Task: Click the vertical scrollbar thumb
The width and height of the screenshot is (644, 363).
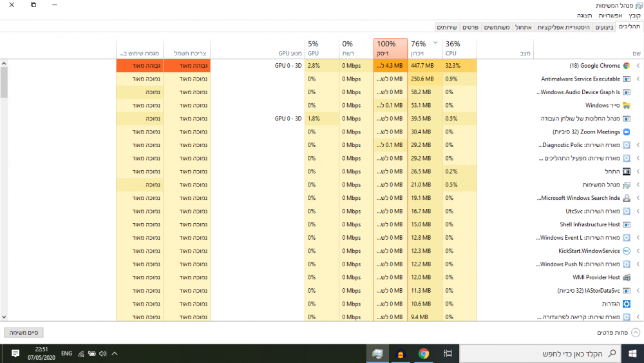Action: pos(4,83)
